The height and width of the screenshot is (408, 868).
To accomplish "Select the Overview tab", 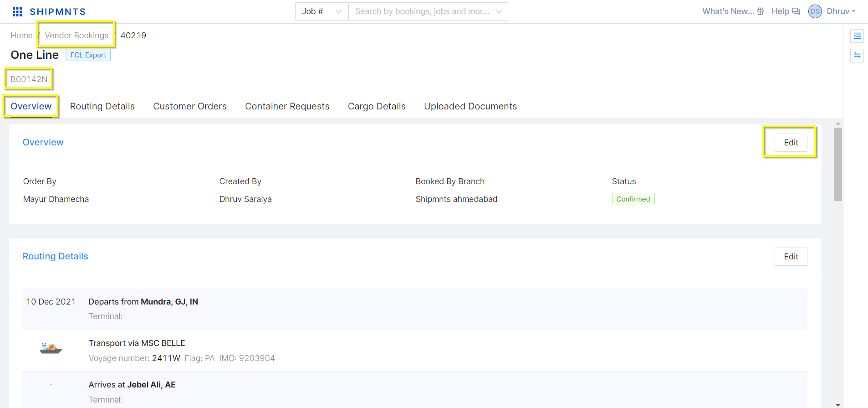I will click(31, 106).
